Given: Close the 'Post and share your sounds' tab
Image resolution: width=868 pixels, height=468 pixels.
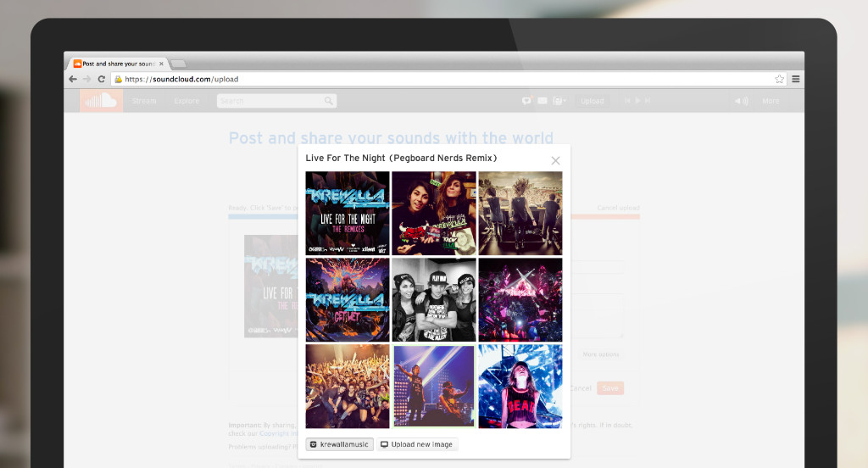Looking at the screenshot, I should (161, 64).
